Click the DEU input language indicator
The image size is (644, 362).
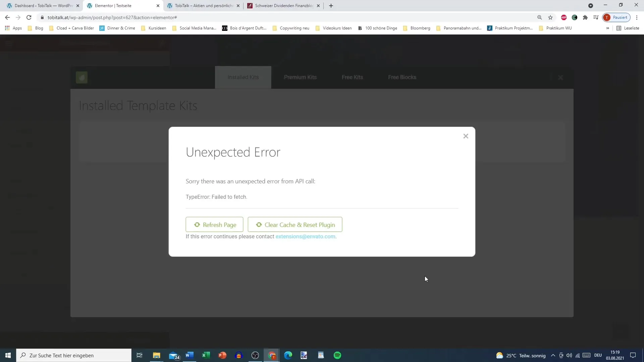pyautogui.click(x=598, y=355)
